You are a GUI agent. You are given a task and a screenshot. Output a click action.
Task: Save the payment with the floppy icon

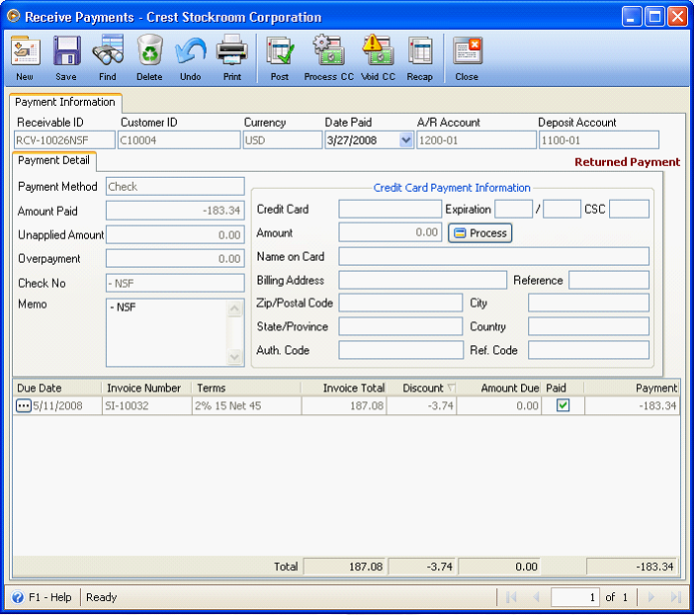pos(66,51)
